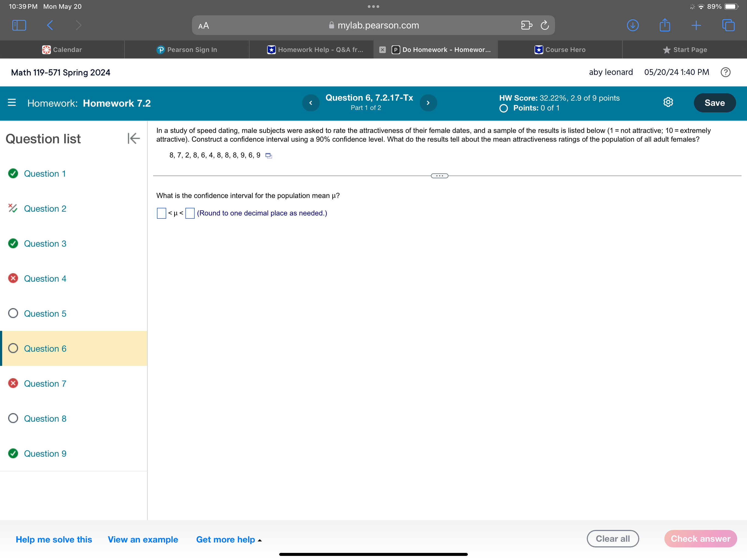Select Question 5 in question list

(x=45, y=313)
